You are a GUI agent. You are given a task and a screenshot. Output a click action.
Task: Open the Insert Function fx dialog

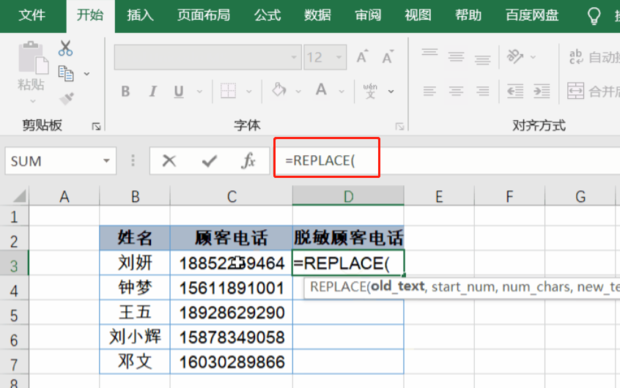[x=248, y=161]
